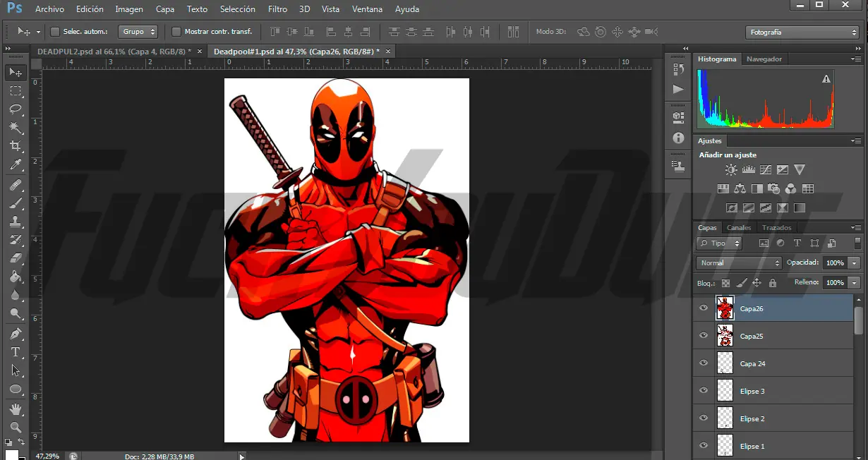Select the Horizontal Type tool
The height and width of the screenshot is (460, 868).
pos(16,352)
